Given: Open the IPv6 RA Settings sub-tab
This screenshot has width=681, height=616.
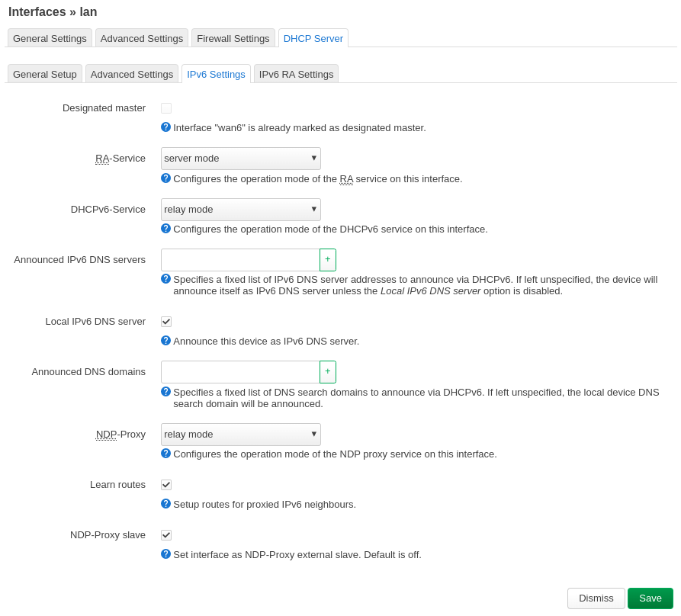Looking at the screenshot, I should click(x=296, y=74).
